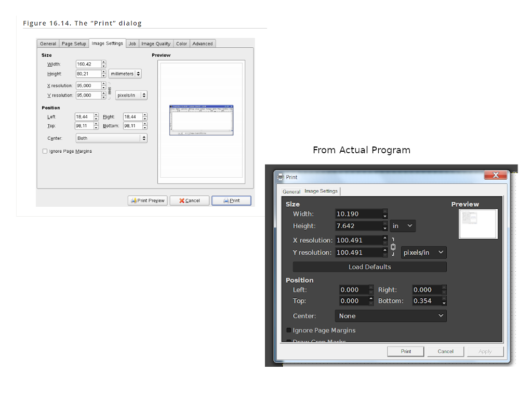Enable Ignore Page Margins in dark dialog
This screenshot has width=532, height=399.
pos(289,330)
